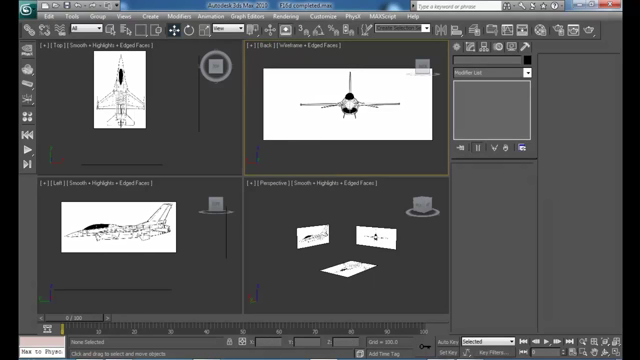
Task: Toggle Spinner Snap
Action: click(x=348, y=30)
